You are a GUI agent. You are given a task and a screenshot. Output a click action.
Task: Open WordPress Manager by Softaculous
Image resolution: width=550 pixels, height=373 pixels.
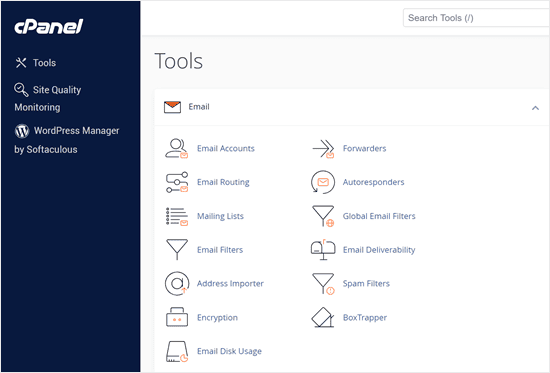(67, 140)
